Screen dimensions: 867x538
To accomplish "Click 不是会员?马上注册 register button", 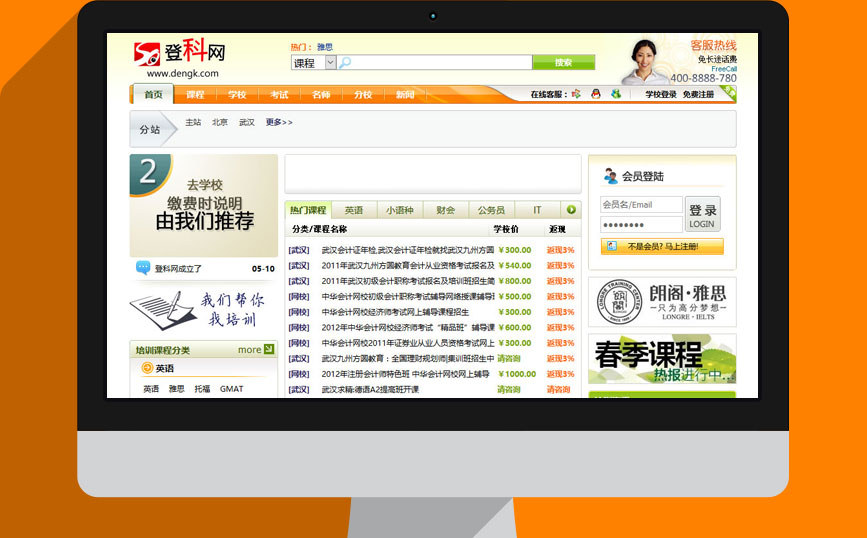I will (661, 246).
